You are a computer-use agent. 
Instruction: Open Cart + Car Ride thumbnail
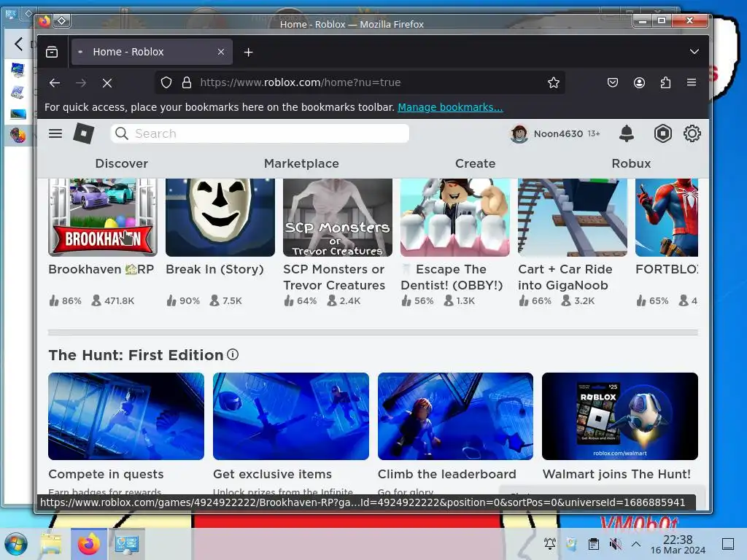tap(573, 217)
